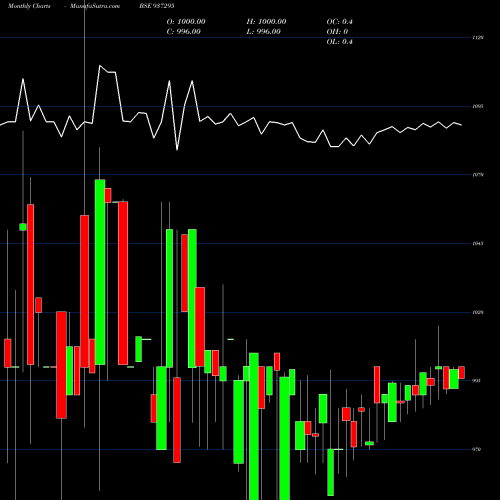Select the low value 'L: 996.00'
This screenshot has width=500, height=500.
264,32
